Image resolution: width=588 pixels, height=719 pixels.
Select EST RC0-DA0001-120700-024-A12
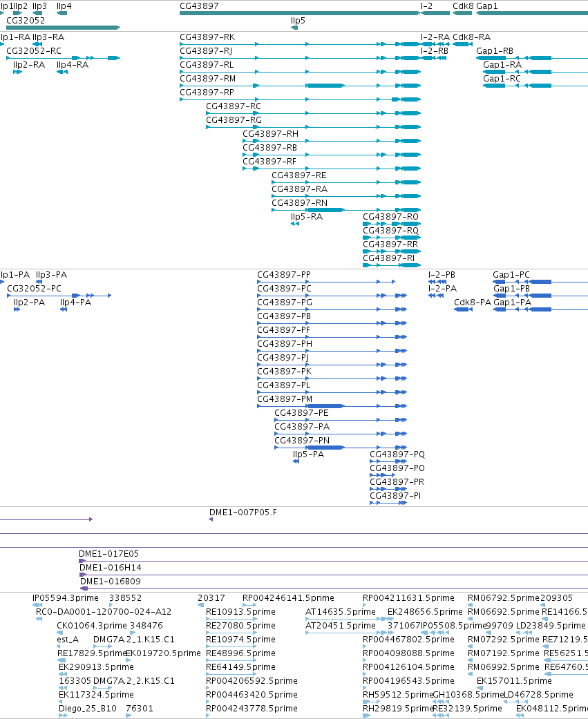(104, 612)
